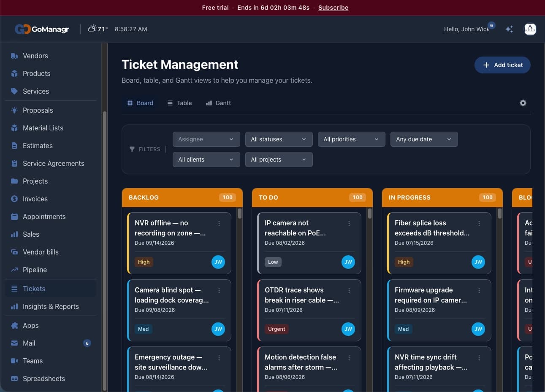Click the Backlog column count badge 100
The image size is (545, 392).
click(228, 197)
